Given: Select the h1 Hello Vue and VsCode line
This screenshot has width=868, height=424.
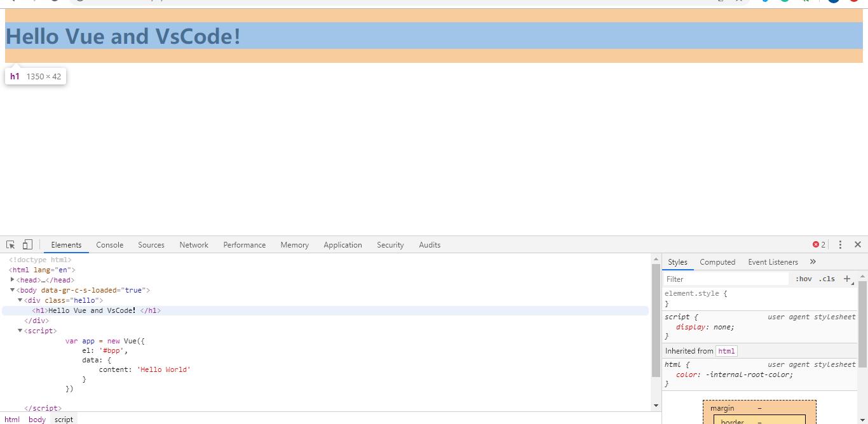Looking at the screenshot, I should (325, 310).
